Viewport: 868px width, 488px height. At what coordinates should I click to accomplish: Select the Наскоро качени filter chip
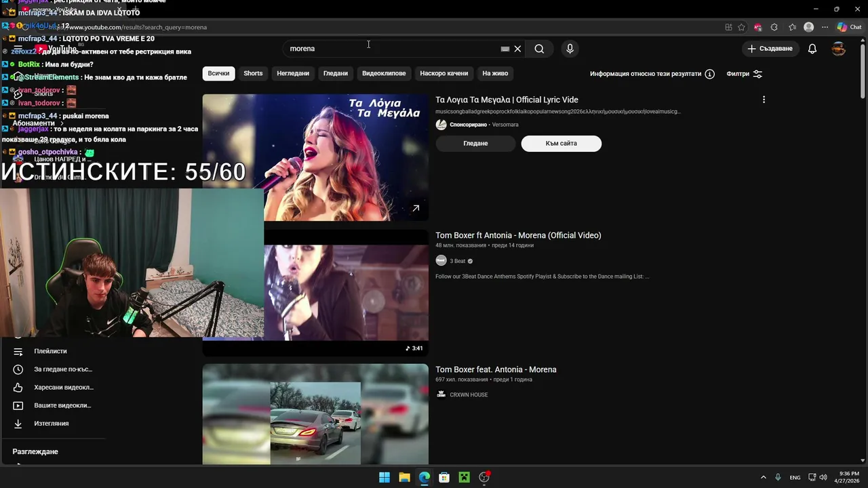[x=444, y=73]
